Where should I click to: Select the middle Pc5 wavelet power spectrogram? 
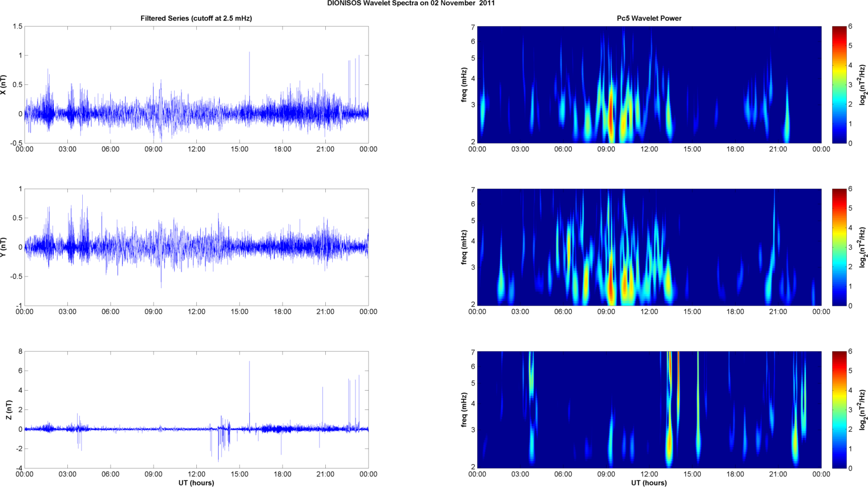(649, 247)
